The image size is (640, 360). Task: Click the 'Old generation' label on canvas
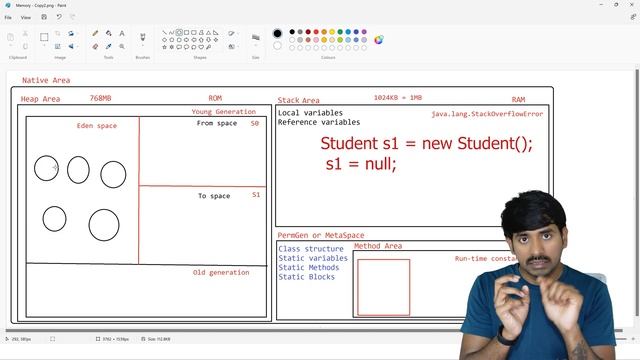pyautogui.click(x=221, y=272)
